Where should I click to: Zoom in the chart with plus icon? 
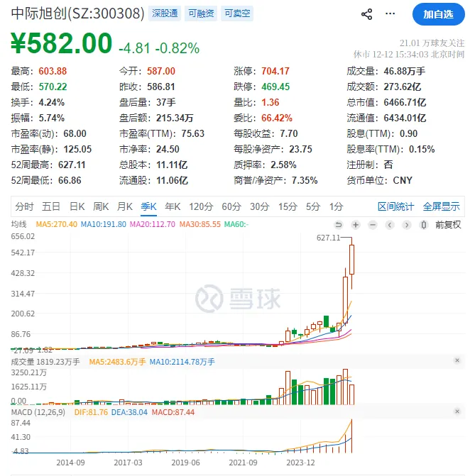356,225
